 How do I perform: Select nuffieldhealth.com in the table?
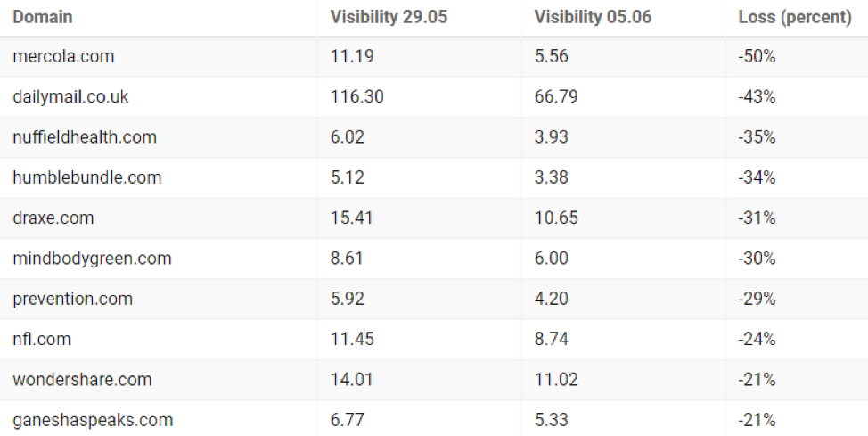(85, 136)
